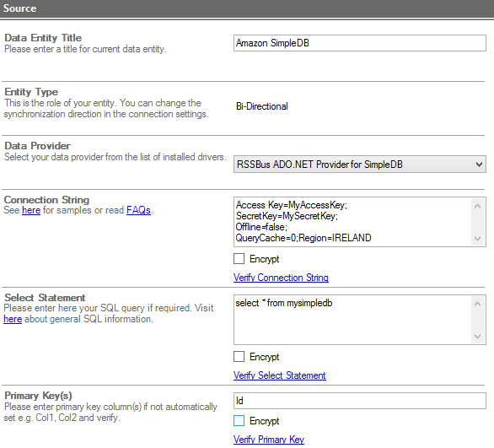Viewport: 494px width, 448px height.
Task: Click the Source section header bar
Action: (x=247, y=8)
